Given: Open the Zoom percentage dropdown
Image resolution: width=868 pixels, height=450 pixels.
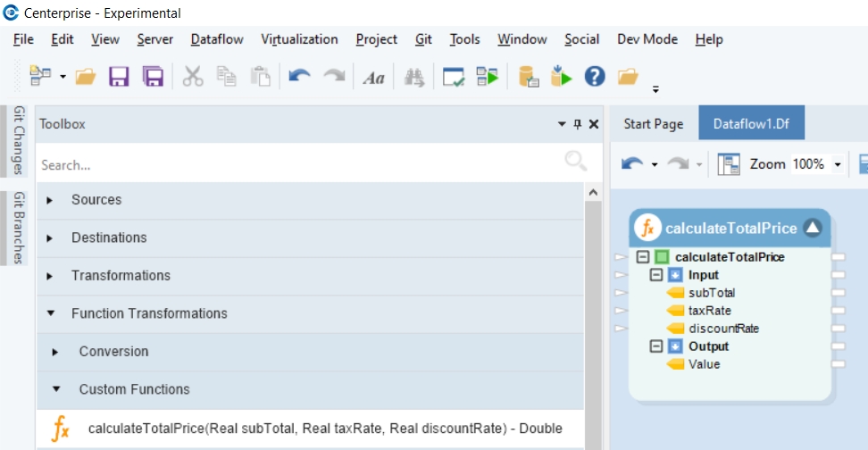Looking at the screenshot, I should [x=838, y=164].
